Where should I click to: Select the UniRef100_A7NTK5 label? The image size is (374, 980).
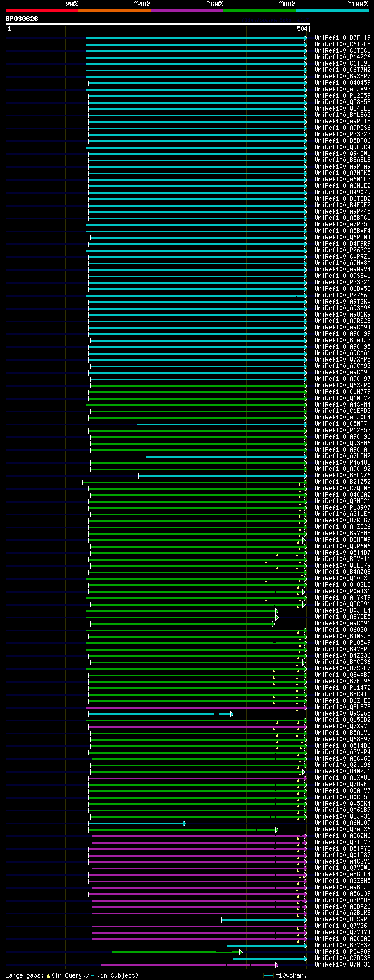coord(342,173)
